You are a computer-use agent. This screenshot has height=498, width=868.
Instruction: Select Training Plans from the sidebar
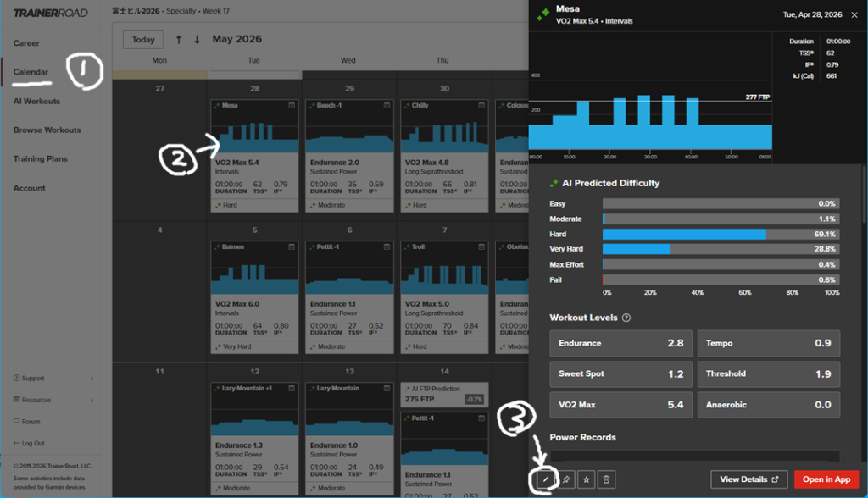[40, 159]
